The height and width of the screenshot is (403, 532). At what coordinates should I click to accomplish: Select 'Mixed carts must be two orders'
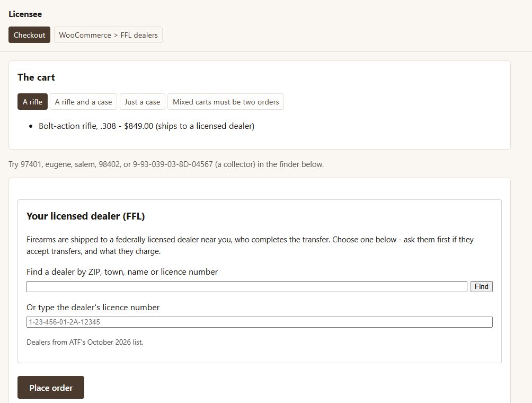click(x=226, y=102)
